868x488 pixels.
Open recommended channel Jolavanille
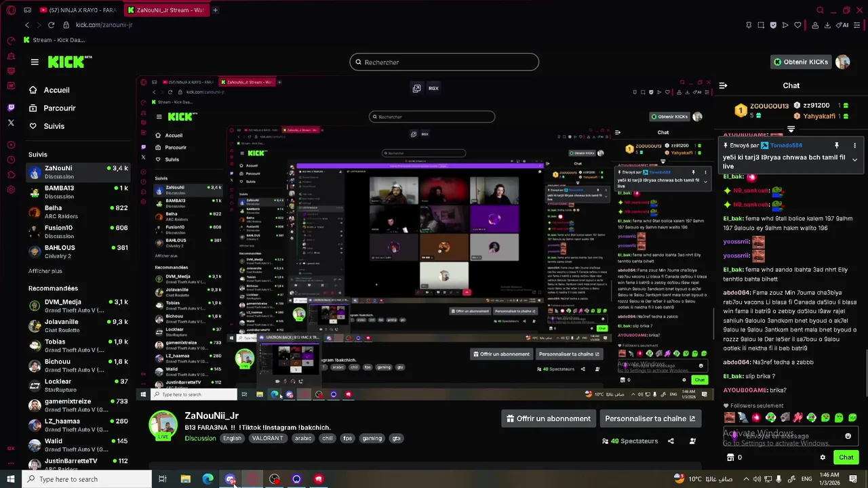click(78, 325)
